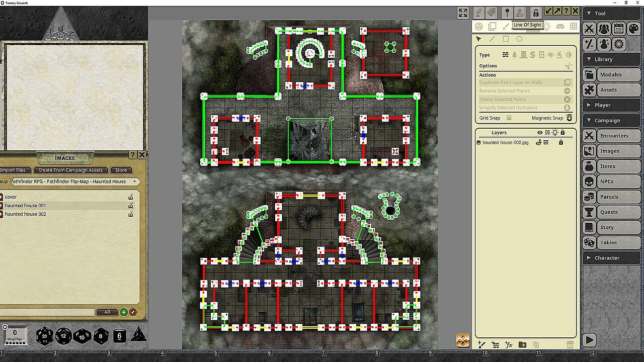Click the add line-of-sight layer icon

[495, 344]
